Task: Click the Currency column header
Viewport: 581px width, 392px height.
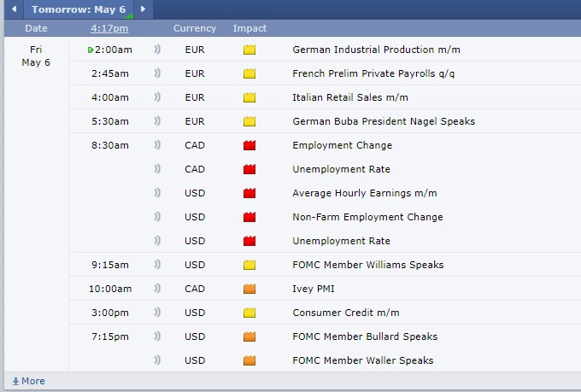Action: coord(195,28)
